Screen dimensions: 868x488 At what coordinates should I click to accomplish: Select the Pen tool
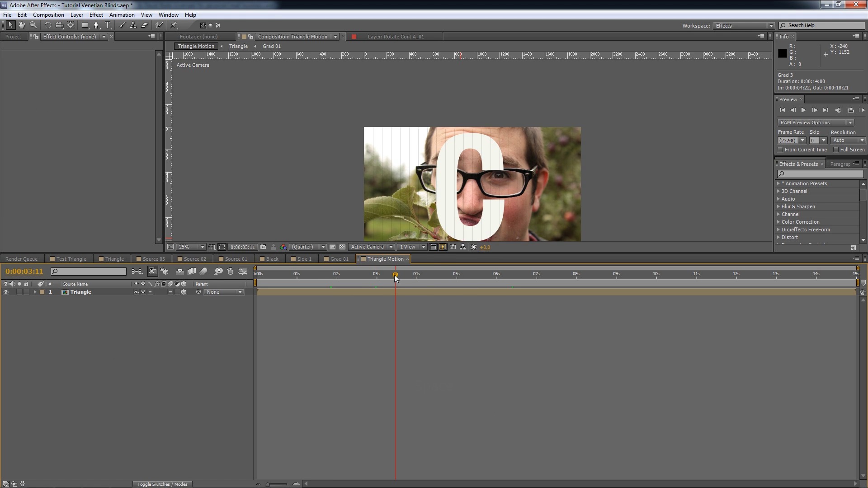pos(96,25)
